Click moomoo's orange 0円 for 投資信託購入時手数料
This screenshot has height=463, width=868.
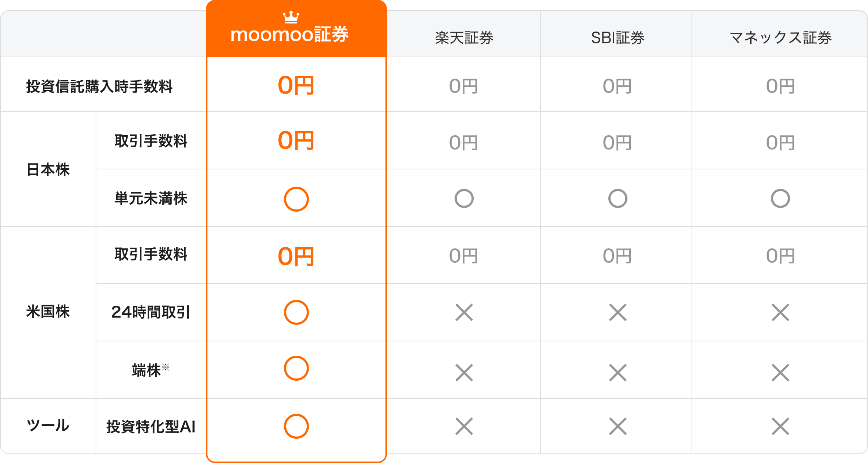coord(296,86)
